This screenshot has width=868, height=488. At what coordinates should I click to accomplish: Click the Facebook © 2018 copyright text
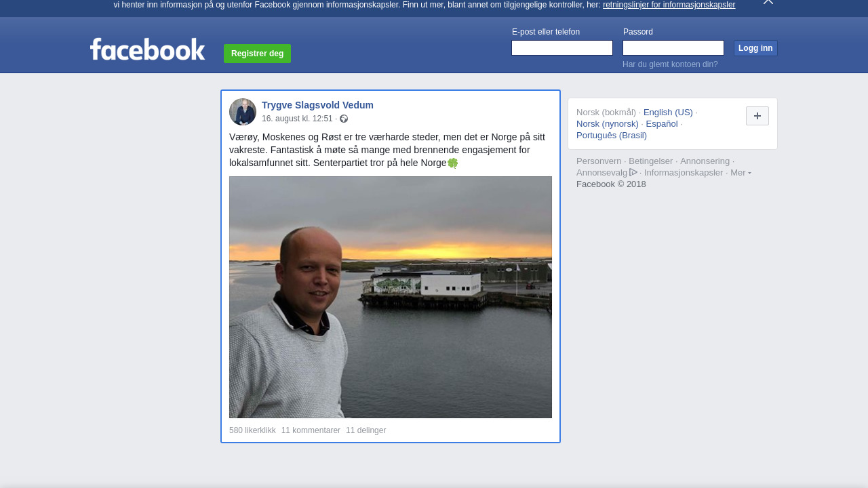pyautogui.click(x=611, y=184)
